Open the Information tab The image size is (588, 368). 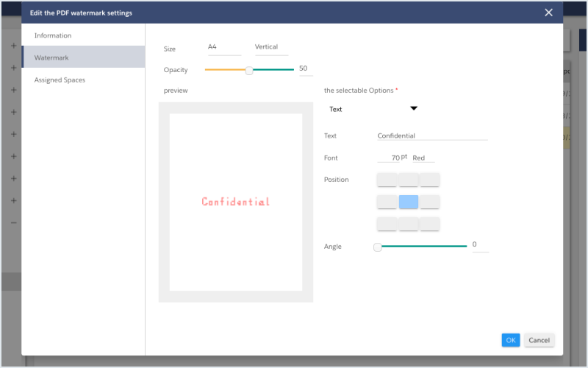tap(83, 35)
